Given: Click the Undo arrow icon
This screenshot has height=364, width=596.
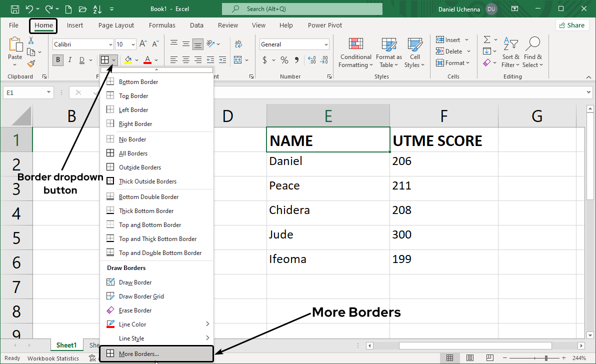Looking at the screenshot, I should click(x=29, y=9).
